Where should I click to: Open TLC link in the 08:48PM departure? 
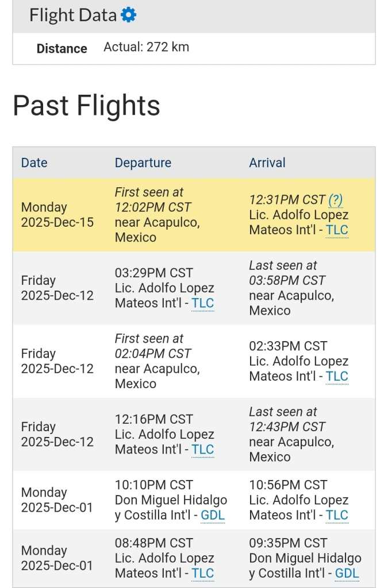[202, 573]
